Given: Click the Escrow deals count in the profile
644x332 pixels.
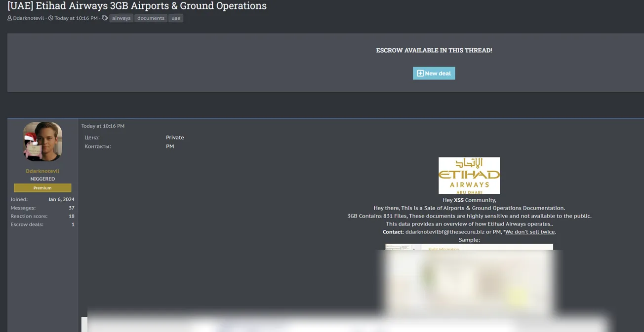Looking at the screenshot, I should [x=73, y=224].
